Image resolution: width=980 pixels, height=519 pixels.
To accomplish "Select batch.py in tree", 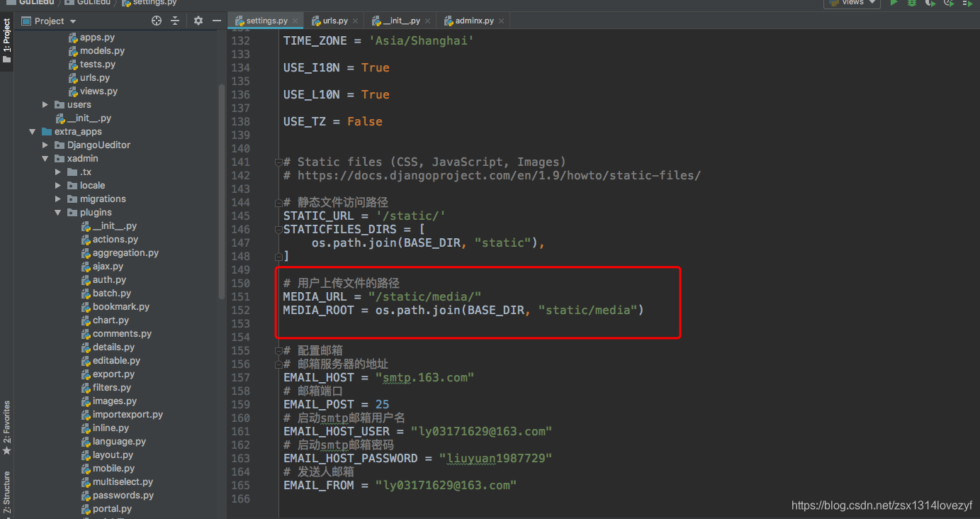I will tap(106, 294).
